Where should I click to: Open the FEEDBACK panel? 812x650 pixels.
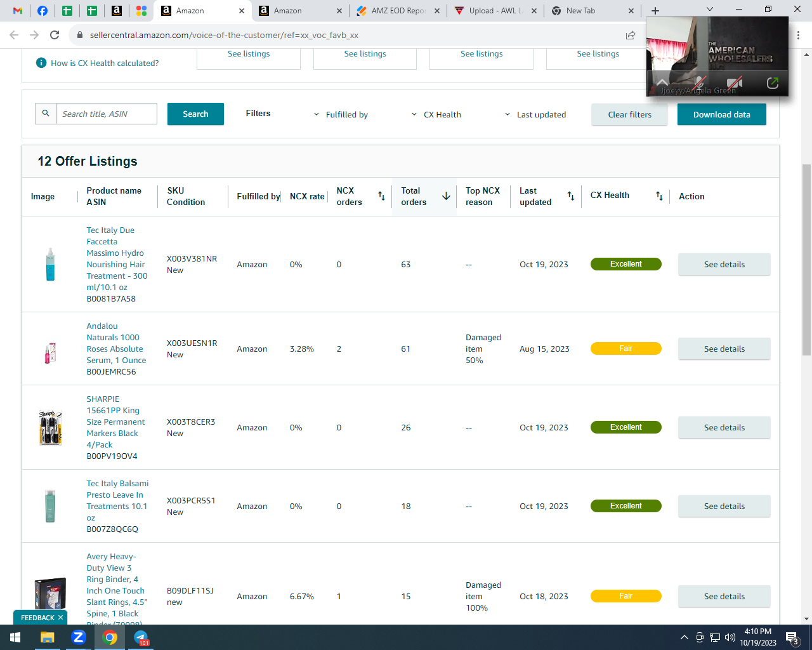[x=37, y=618]
